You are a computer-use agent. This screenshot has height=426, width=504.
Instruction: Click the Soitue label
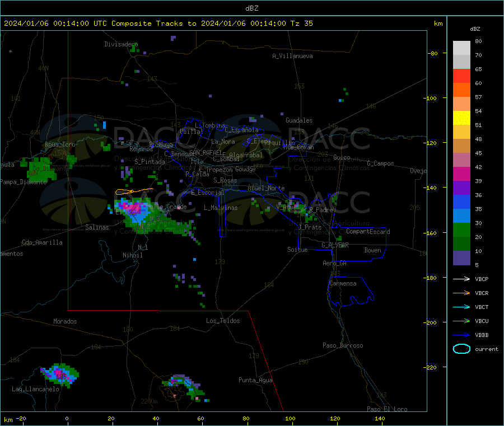pyautogui.click(x=297, y=250)
